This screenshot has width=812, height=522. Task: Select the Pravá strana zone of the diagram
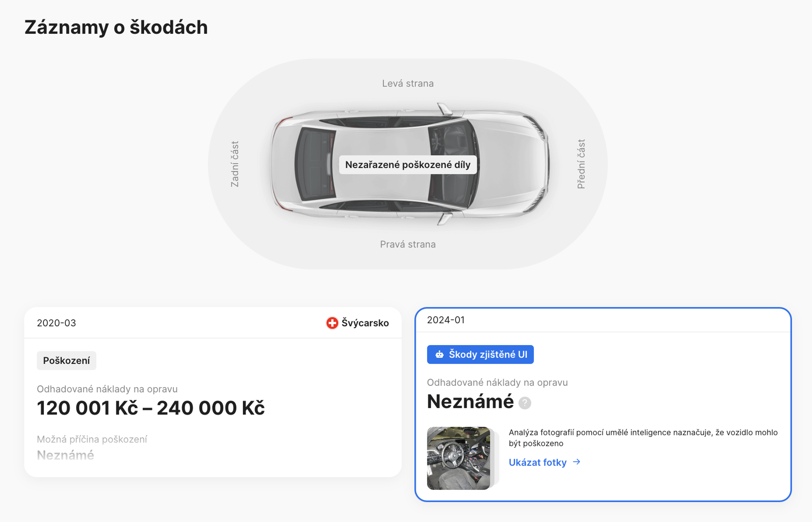(408, 244)
